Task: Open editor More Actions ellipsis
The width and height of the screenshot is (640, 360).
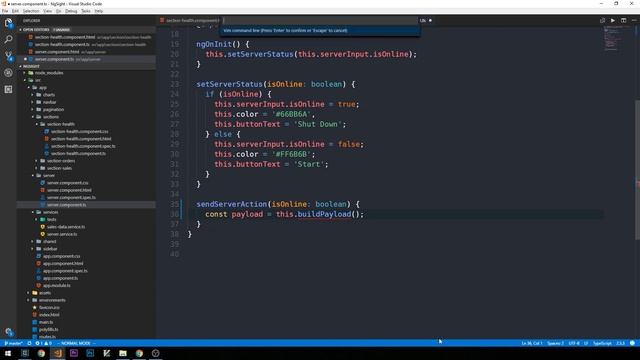Action: click(x=634, y=20)
